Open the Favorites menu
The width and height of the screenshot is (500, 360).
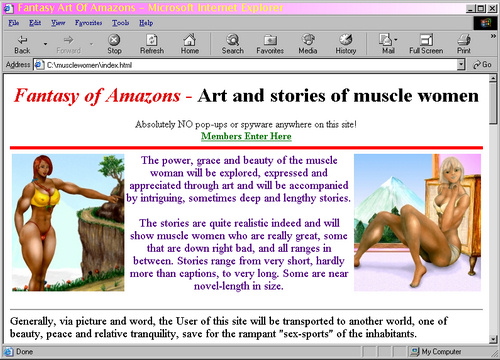88,23
